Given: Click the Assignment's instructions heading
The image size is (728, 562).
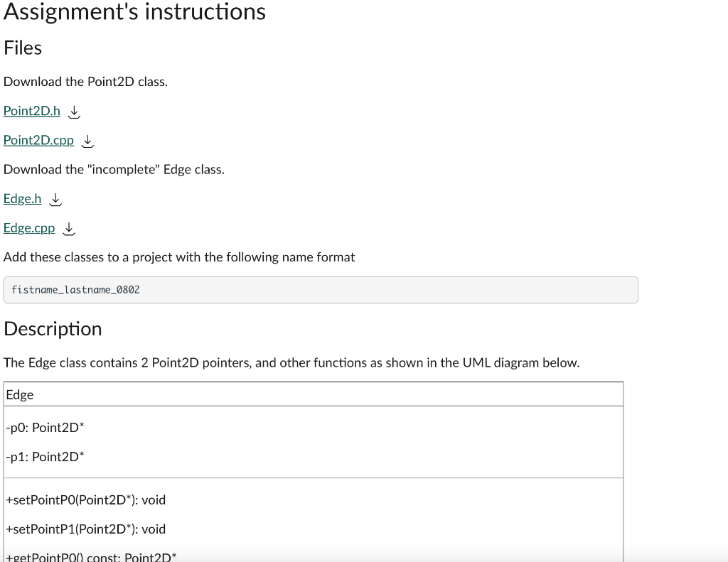Looking at the screenshot, I should point(135,12).
